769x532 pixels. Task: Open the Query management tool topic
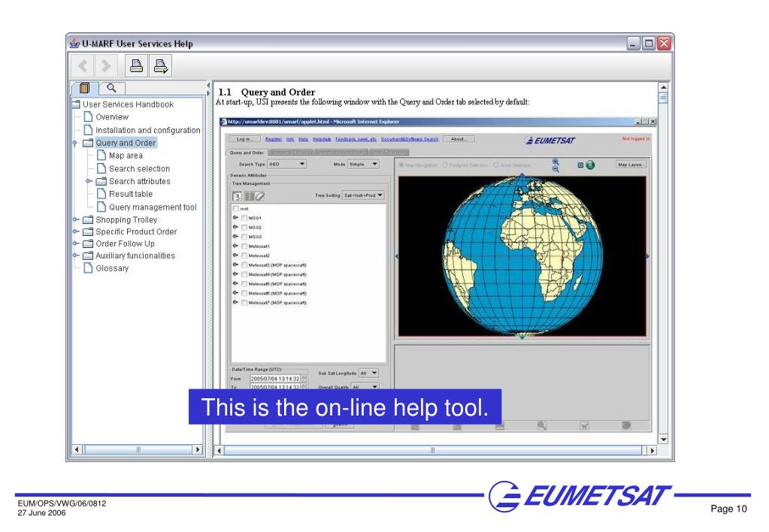click(x=153, y=207)
